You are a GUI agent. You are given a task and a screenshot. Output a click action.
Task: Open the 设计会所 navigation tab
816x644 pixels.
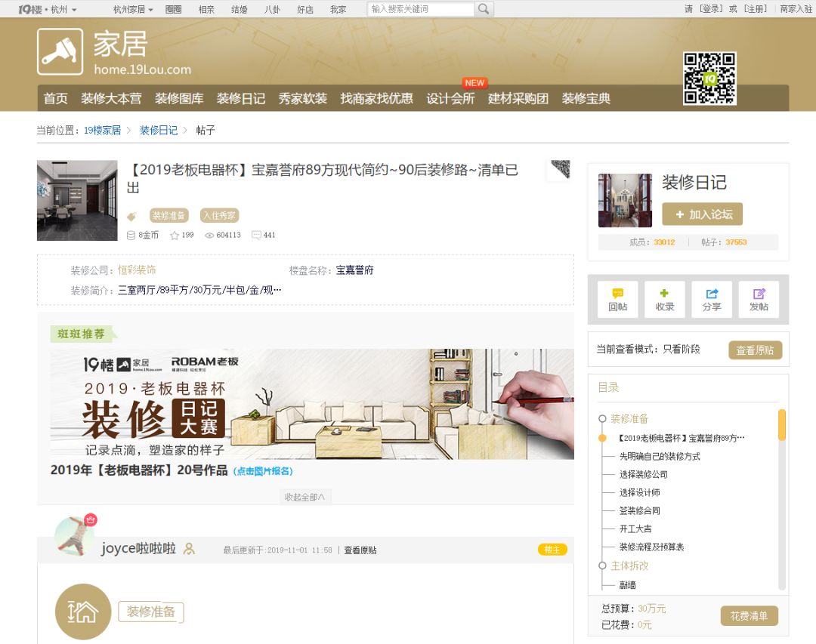coord(450,98)
